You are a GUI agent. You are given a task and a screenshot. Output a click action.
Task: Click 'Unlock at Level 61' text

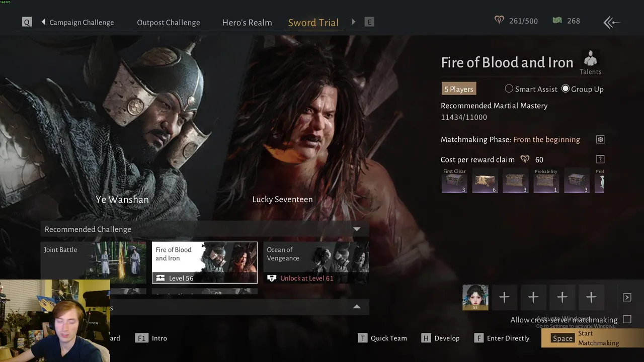307,278
